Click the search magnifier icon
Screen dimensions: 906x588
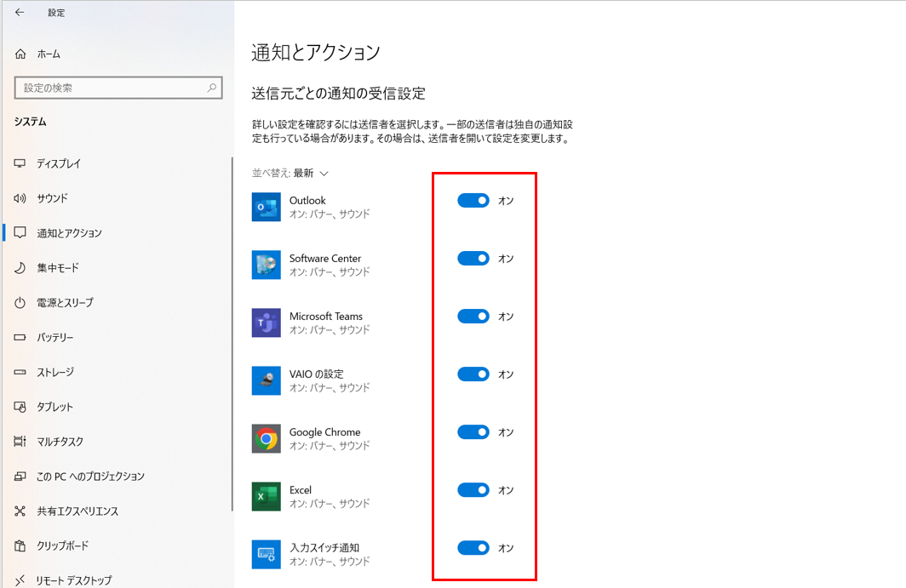point(211,88)
